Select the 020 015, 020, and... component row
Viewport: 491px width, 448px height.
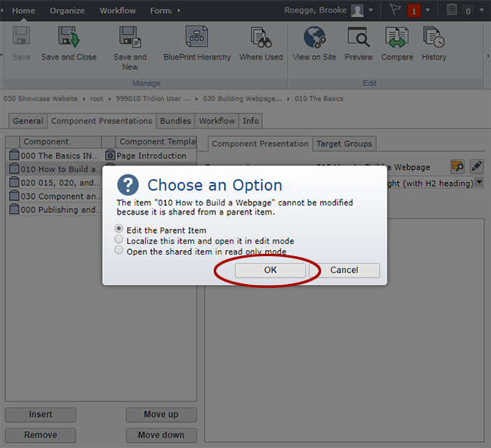click(x=53, y=183)
